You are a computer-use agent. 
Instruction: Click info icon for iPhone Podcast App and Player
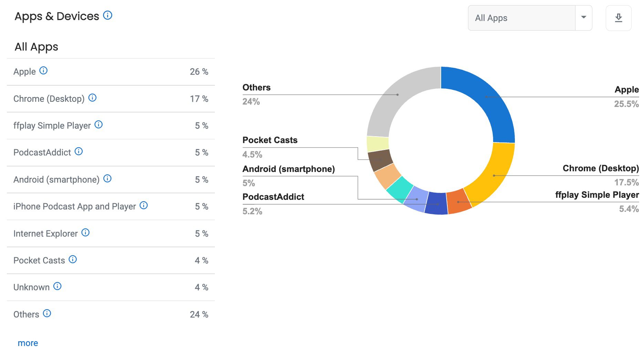[144, 205]
